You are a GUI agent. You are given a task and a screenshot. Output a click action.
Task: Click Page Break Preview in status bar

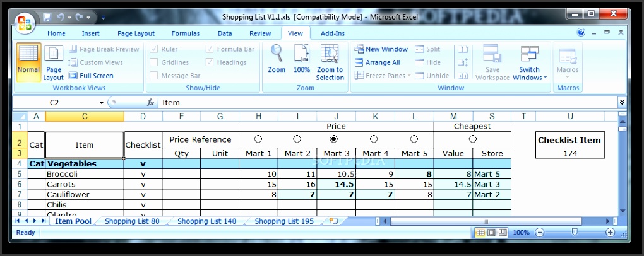tap(503, 233)
